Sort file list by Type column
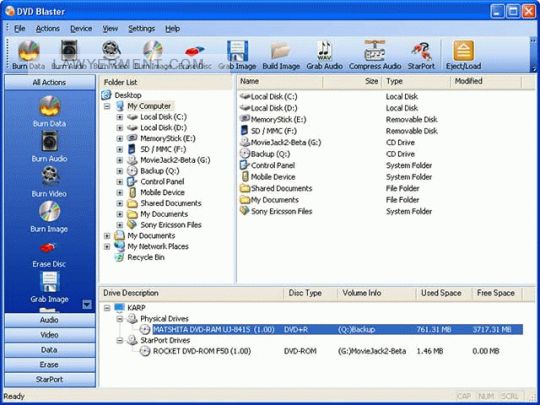 tap(416, 82)
